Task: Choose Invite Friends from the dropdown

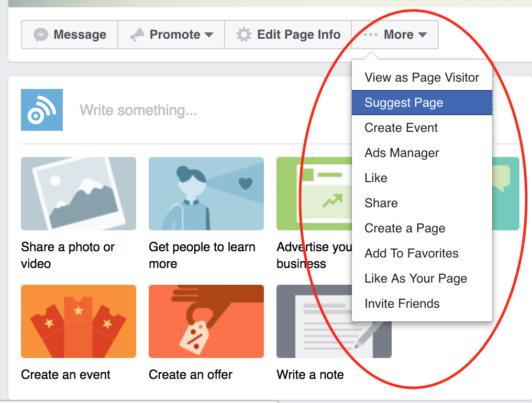Action: 402,304
